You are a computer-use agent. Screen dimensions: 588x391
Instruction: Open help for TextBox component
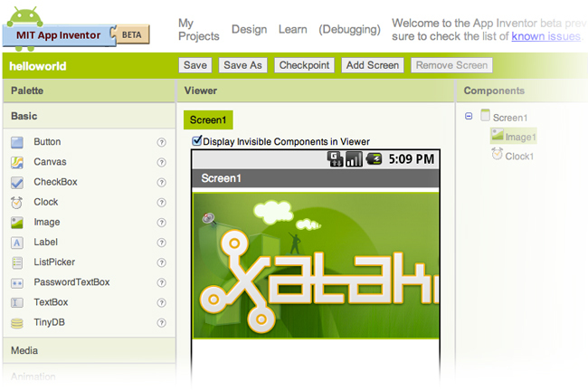pyautogui.click(x=161, y=303)
